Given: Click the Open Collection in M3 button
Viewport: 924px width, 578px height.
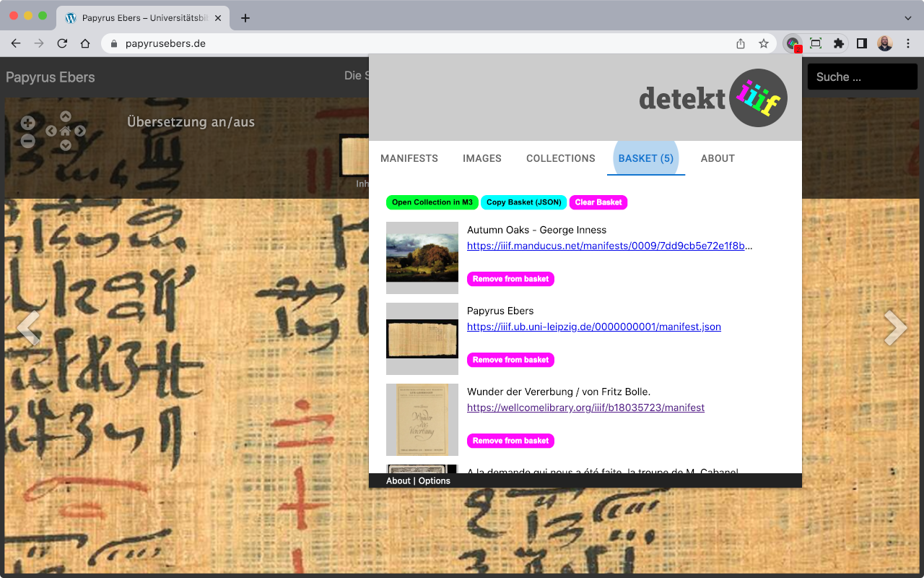Looking at the screenshot, I should click(x=432, y=202).
